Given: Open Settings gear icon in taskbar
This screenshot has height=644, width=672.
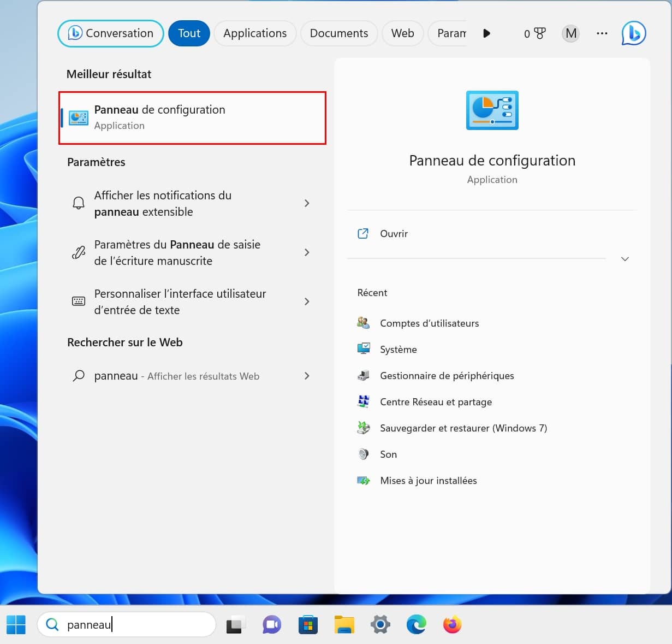Looking at the screenshot, I should tap(380, 624).
